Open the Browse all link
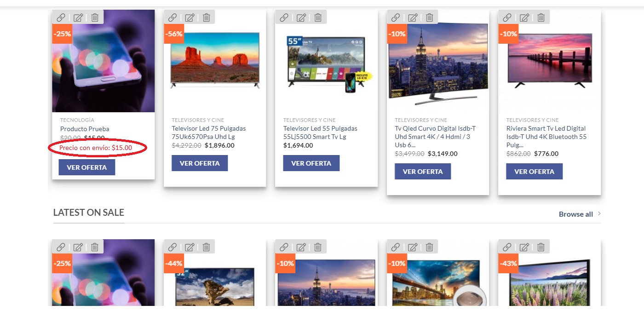The image size is (644, 334). click(x=576, y=214)
